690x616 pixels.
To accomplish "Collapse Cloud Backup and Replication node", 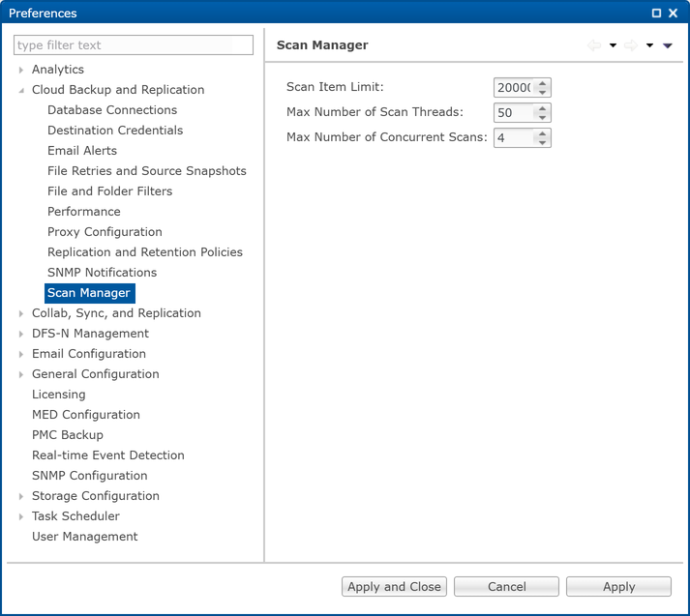I will coord(20,90).
